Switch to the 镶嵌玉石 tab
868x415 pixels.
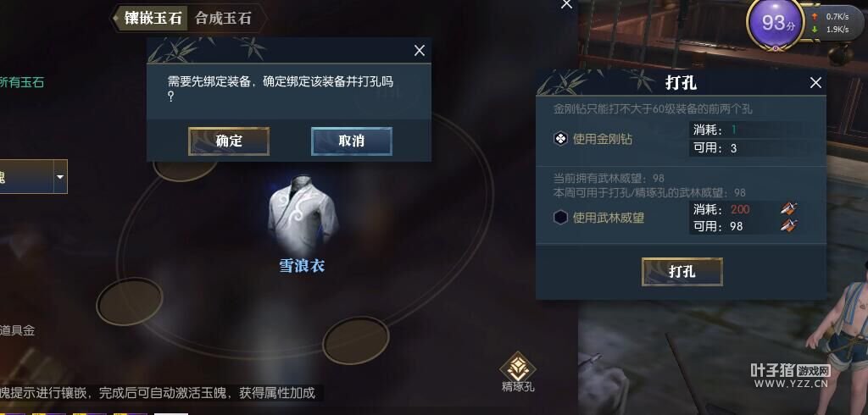click(153, 19)
